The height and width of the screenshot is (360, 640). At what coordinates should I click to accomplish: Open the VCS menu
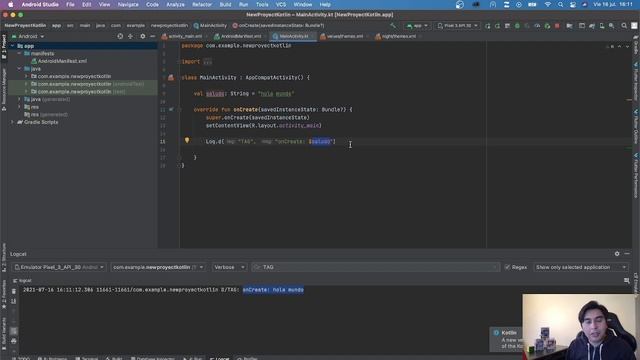pos(281,4)
